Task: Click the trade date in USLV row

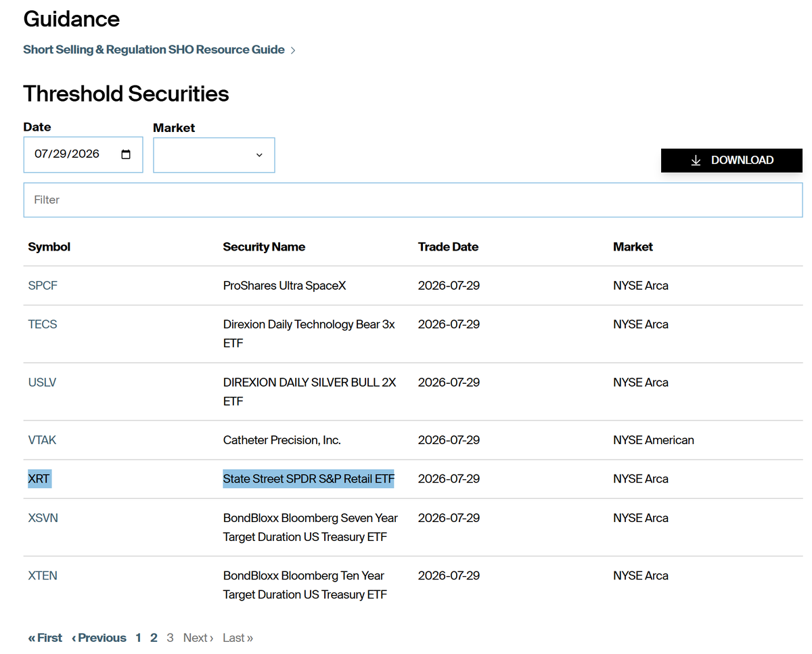Action: pyautogui.click(x=449, y=383)
